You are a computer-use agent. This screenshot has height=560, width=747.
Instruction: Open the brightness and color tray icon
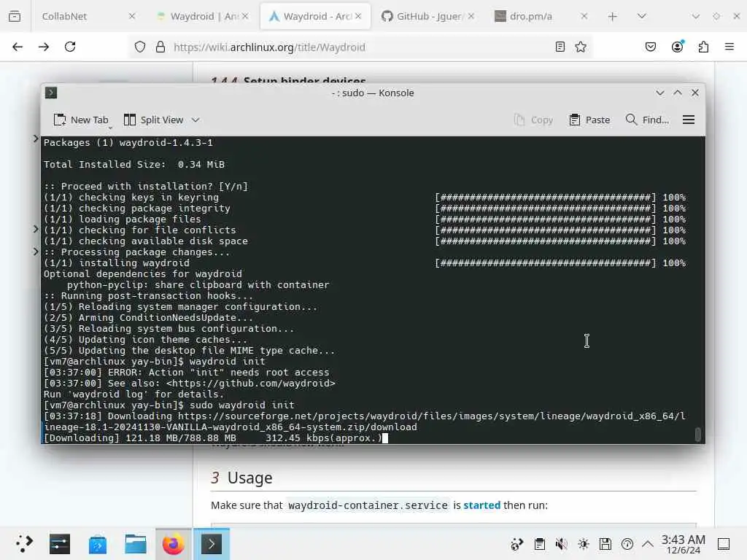point(584,544)
